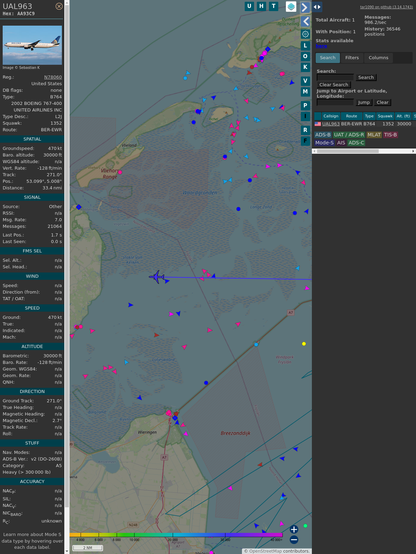Click the horizontal table scrollbar
The width and height of the screenshot is (416, 554).
[x=364, y=151]
